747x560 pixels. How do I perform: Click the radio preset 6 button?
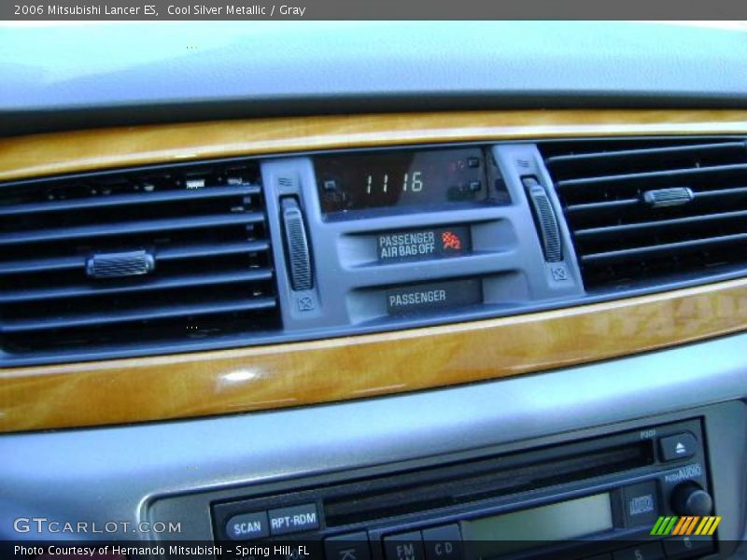coord(689,543)
